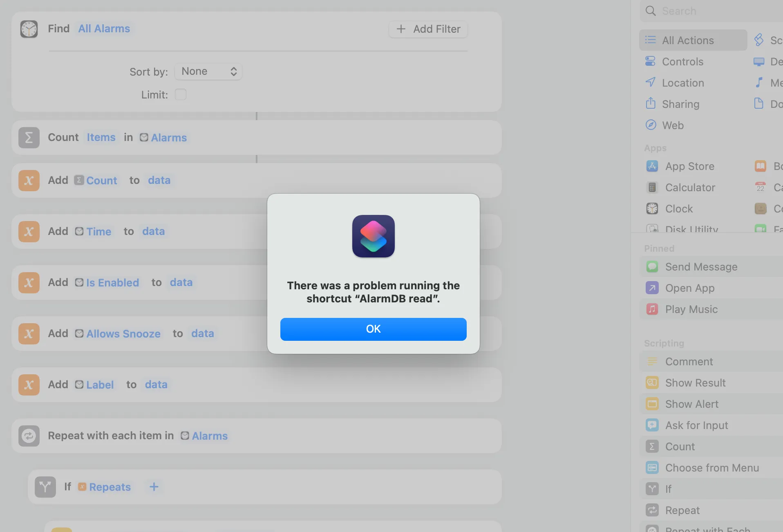This screenshot has width=783, height=532.
Task: Select the Time variable token
Action: point(93,232)
